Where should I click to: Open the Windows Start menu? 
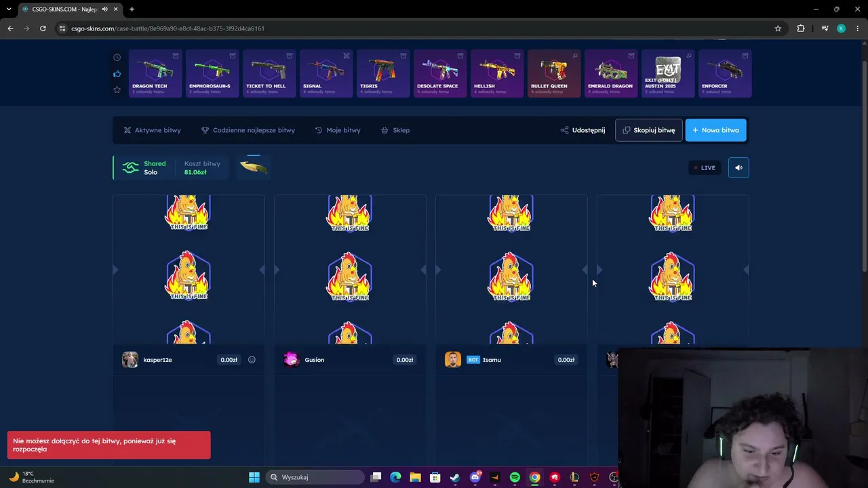(x=254, y=477)
